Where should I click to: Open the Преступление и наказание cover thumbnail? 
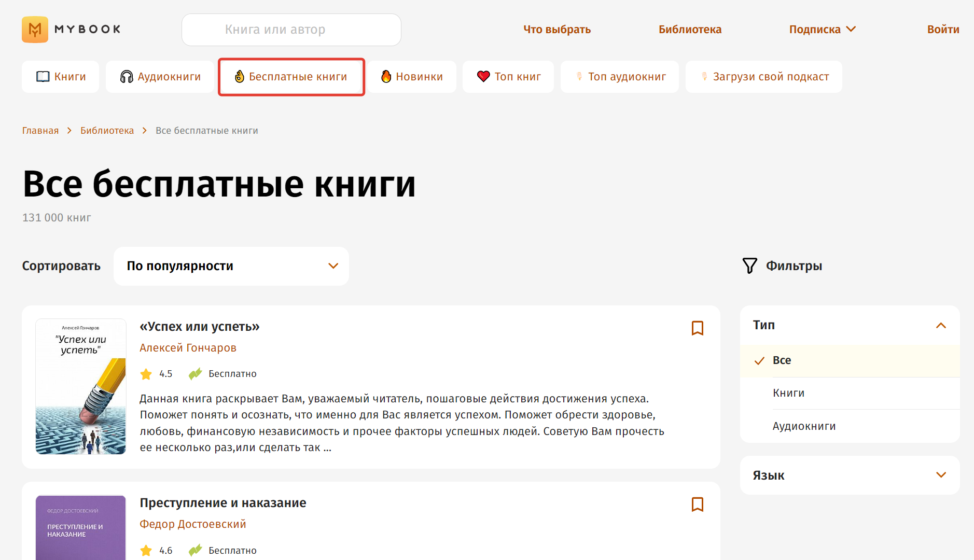click(x=81, y=528)
